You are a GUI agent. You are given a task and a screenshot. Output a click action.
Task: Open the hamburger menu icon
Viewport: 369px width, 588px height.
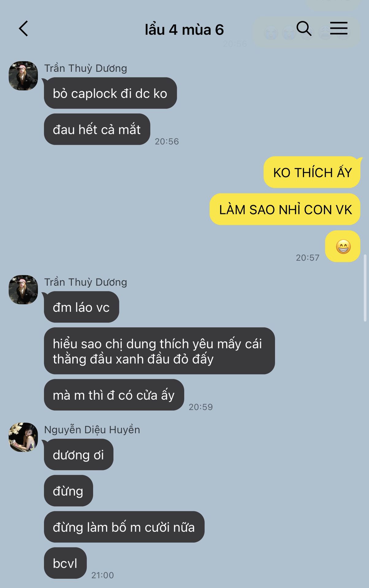[x=339, y=28]
